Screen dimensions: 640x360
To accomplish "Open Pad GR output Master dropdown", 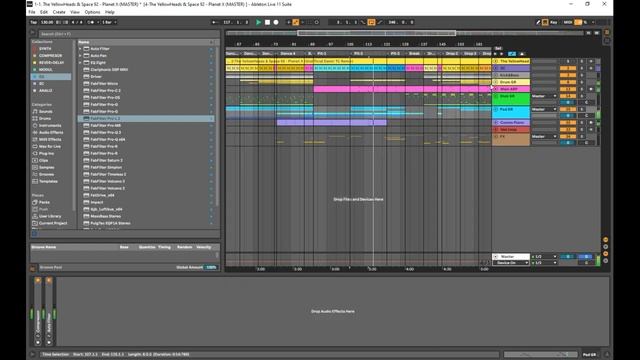I will tap(544, 109).
